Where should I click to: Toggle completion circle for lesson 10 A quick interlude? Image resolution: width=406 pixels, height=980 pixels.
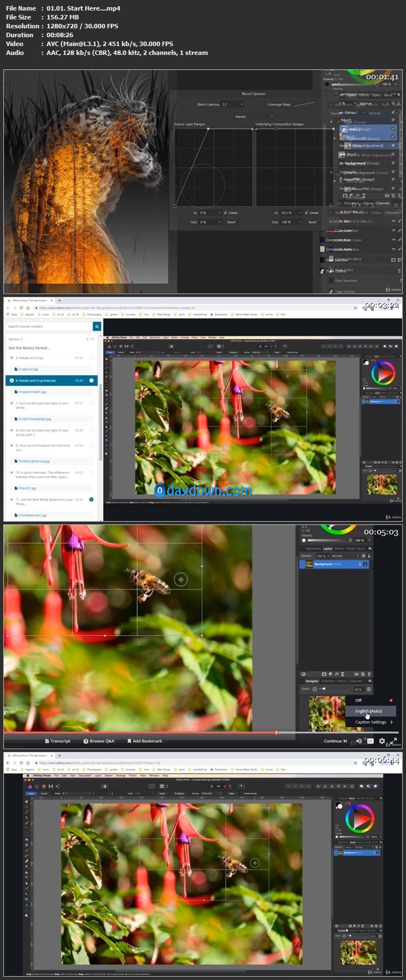coord(92,472)
